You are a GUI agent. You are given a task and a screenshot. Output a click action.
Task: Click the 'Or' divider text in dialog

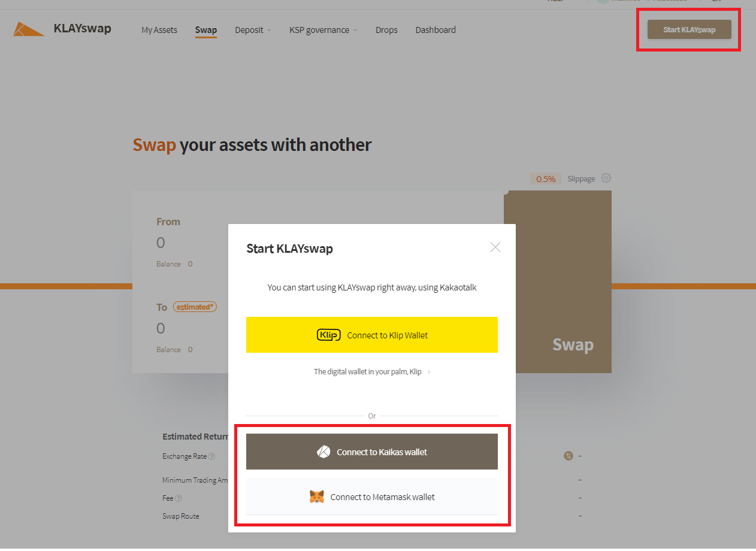click(x=372, y=416)
